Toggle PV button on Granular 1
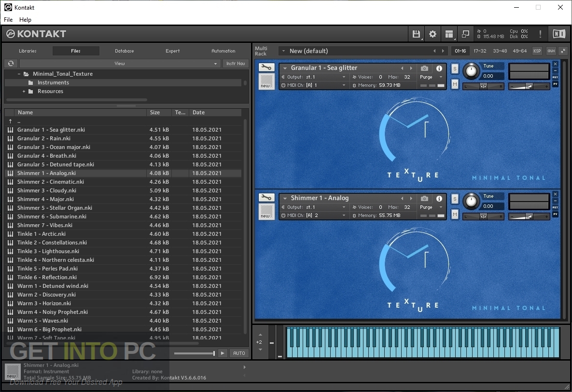 pyautogui.click(x=555, y=84)
